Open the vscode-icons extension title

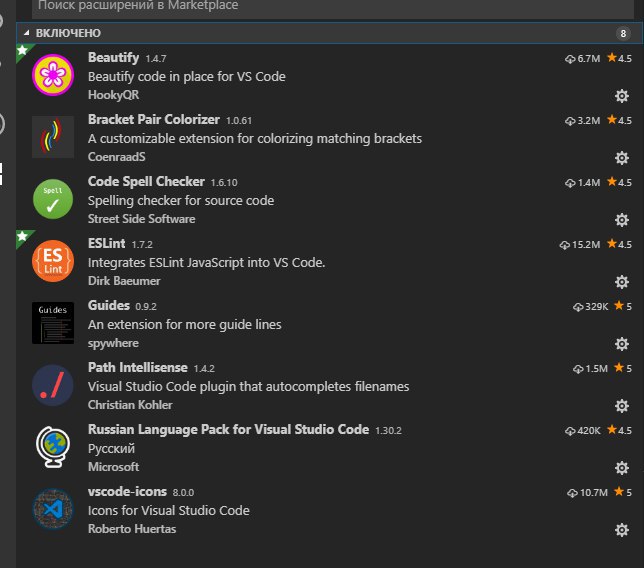point(127,492)
